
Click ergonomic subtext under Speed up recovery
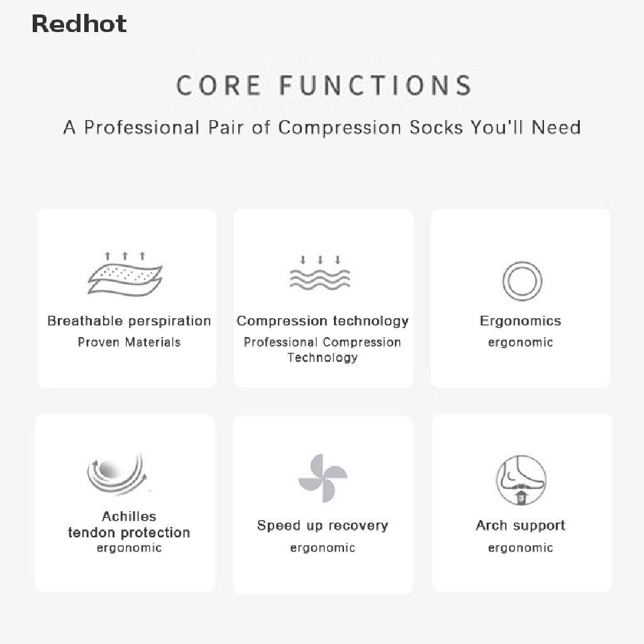tap(323, 548)
